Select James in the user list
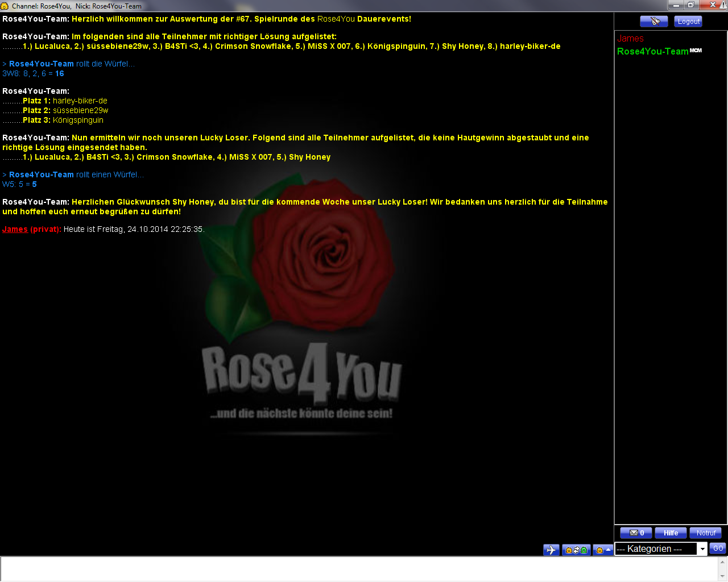Screen dimensions: 728x582 coord(630,39)
